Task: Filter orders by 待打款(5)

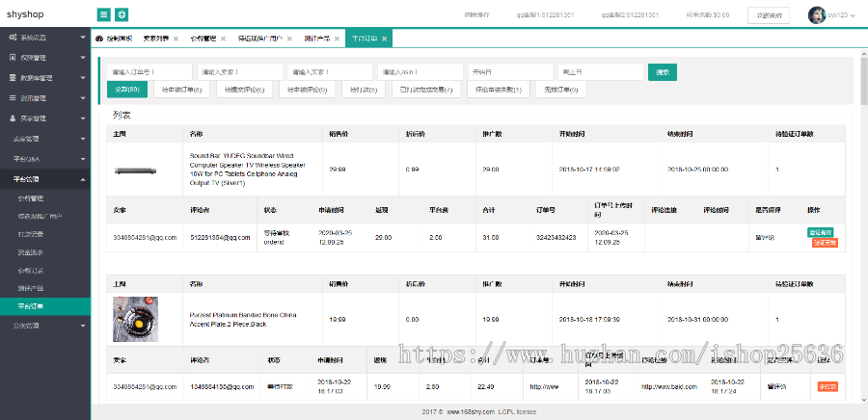Action: tap(364, 90)
